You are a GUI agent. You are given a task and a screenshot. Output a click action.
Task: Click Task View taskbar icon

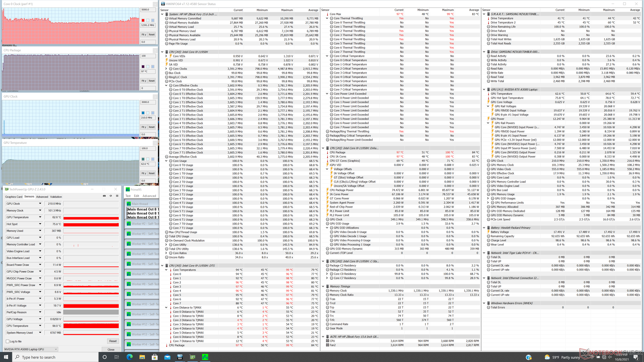click(x=117, y=357)
